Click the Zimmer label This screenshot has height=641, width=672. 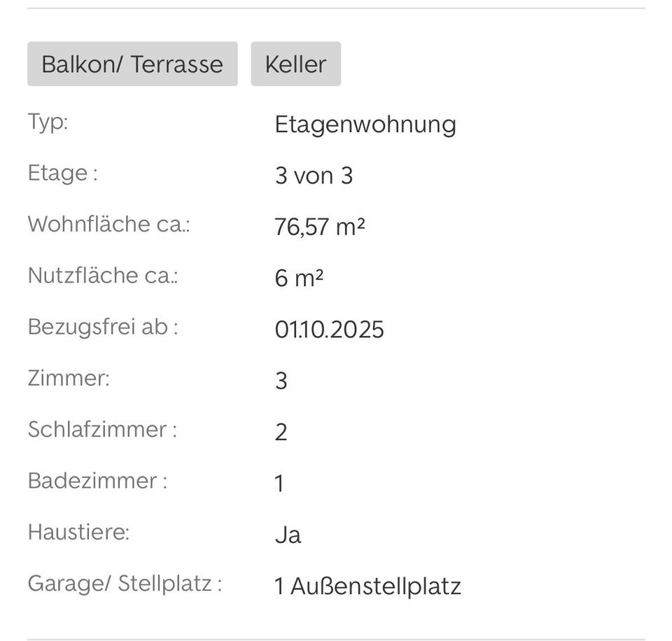tap(69, 378)
